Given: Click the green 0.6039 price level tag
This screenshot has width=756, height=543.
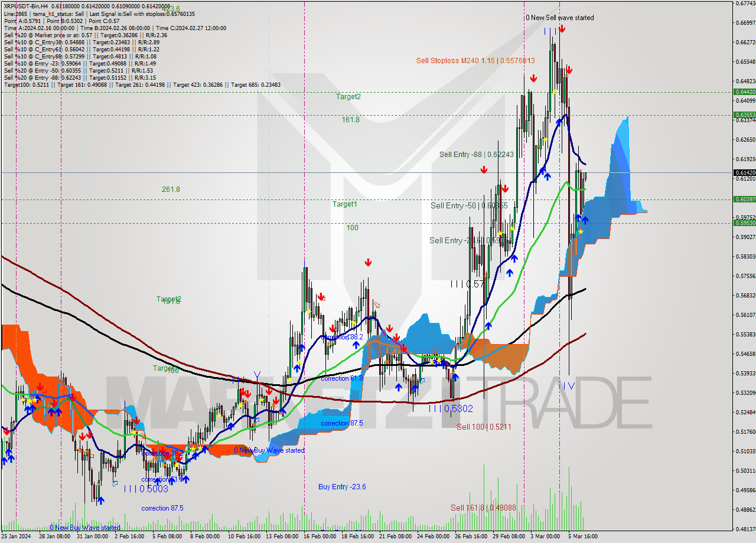Looking at the screenshot, I should [x=744, y=199].
